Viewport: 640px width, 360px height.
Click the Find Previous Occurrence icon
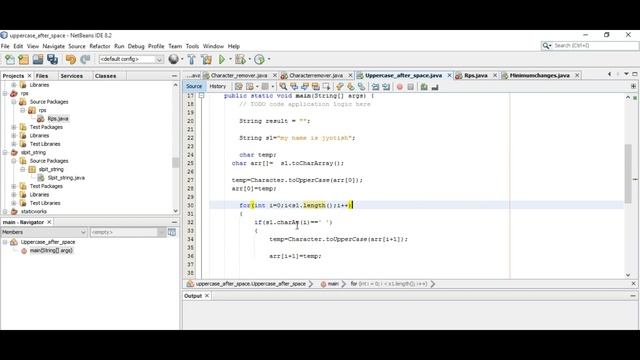(294, 87)
